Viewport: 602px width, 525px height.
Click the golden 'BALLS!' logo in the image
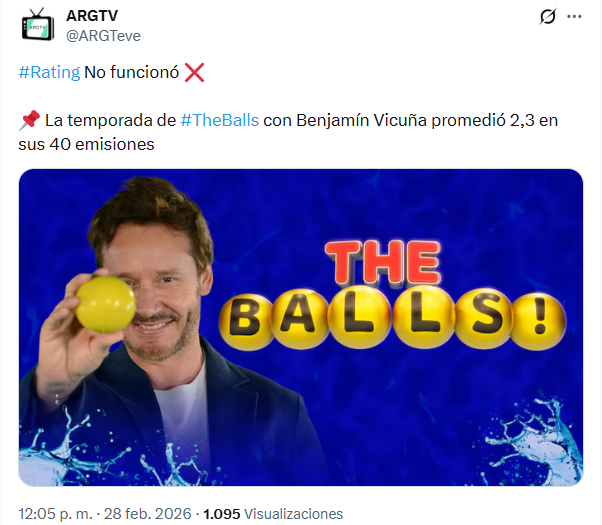(x=392, y=318)
